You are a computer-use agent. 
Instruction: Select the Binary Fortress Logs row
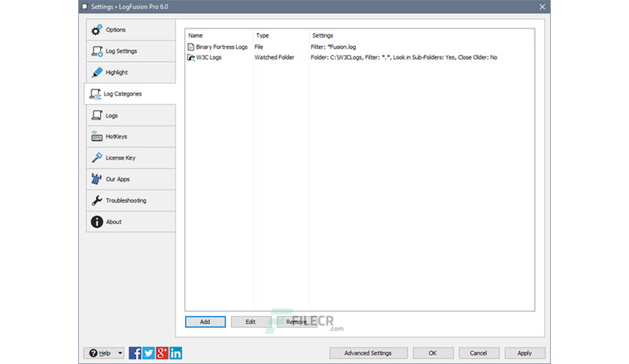click(x=360, y=47)
